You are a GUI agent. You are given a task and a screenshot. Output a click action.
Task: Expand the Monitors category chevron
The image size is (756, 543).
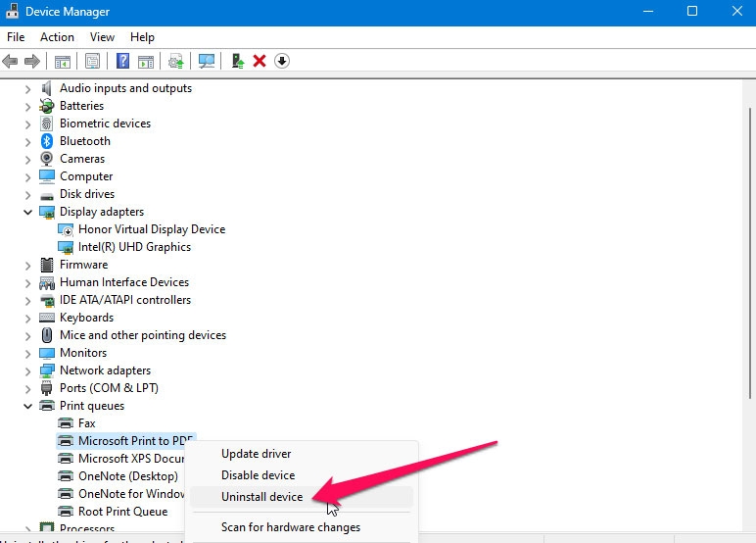pyautogui.click(x=28, y=354)
